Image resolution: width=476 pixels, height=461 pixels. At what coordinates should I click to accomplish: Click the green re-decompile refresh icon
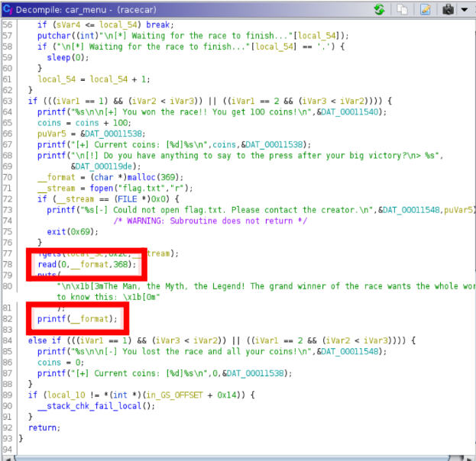[380, 9]
